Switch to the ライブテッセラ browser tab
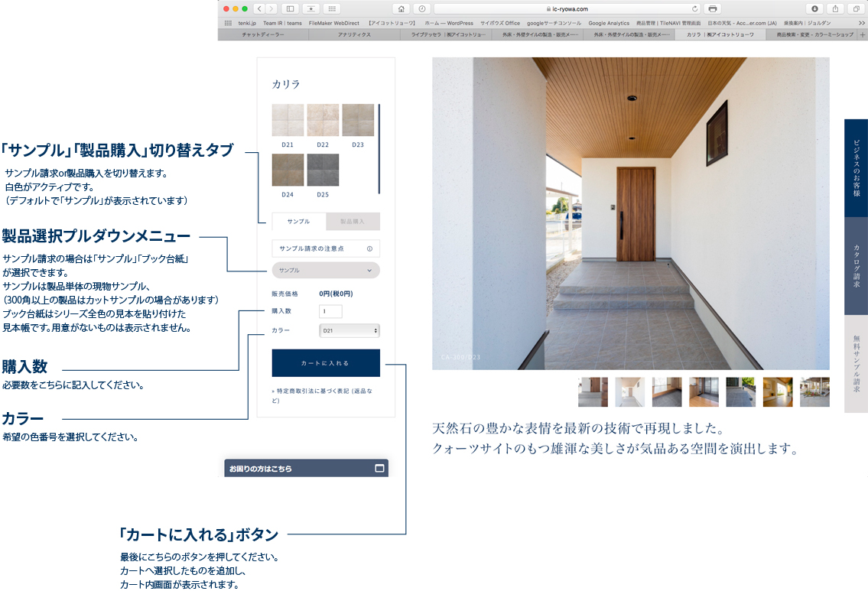The width and height of the screenshot is (868, 591). [446, 35]
